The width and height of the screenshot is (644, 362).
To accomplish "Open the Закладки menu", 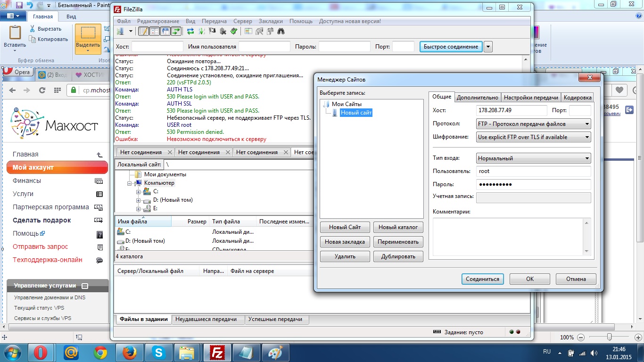I will point(271,21).
